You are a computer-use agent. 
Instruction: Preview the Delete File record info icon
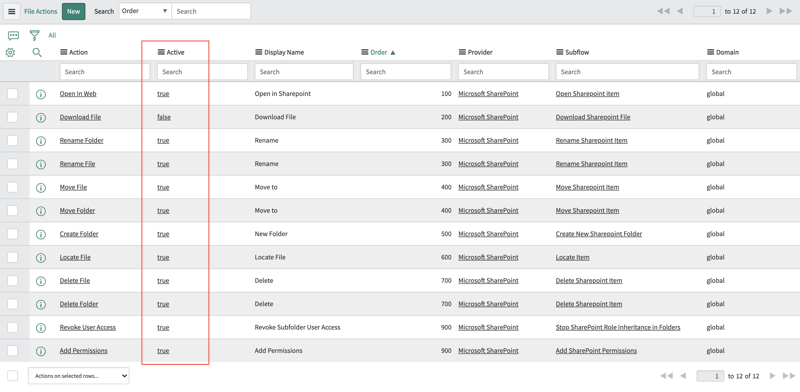click(x=41, y=281)
